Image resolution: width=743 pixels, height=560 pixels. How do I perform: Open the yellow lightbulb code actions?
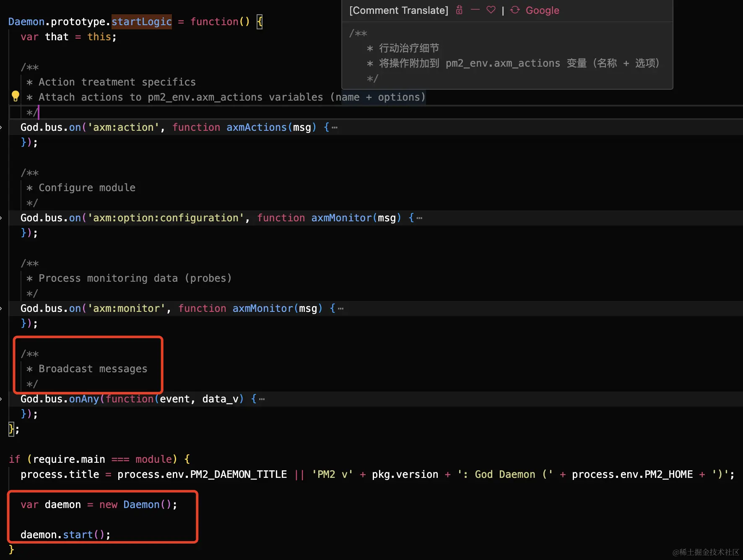pyautogui.click(x=16, y=96)
